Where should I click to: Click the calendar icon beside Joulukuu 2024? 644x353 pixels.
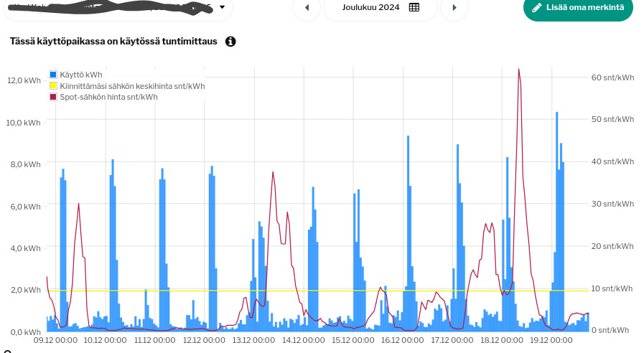coord(414,7)
